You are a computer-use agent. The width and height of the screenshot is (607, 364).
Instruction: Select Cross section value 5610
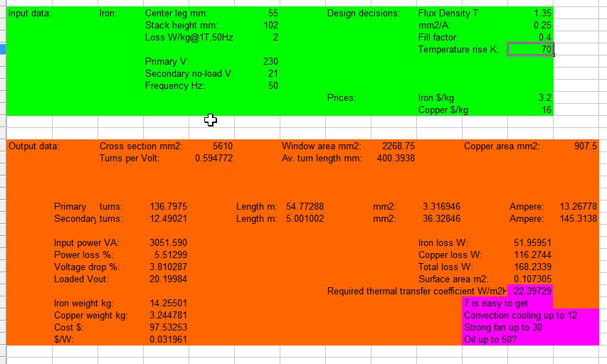[223, 146]
